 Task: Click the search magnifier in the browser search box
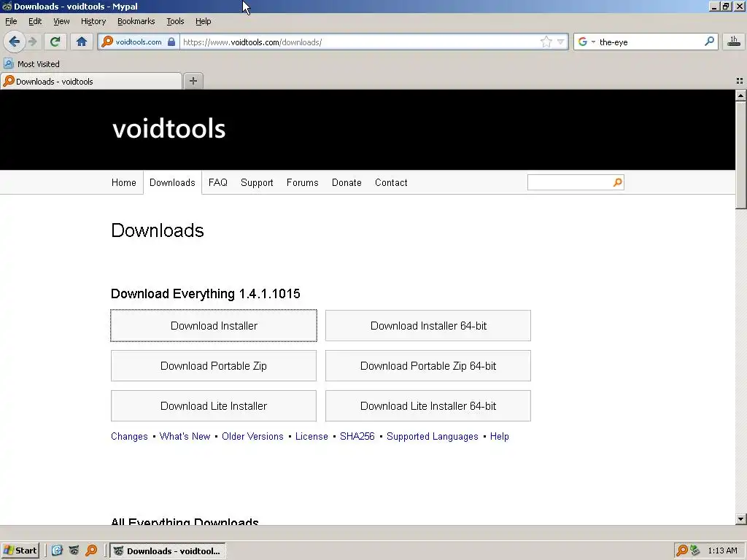[x=709, y=42]
